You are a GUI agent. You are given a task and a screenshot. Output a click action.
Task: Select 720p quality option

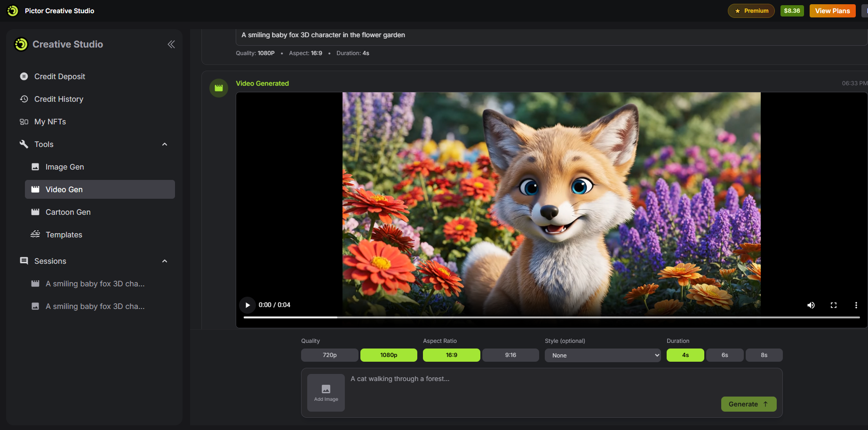tap(329, 355)
